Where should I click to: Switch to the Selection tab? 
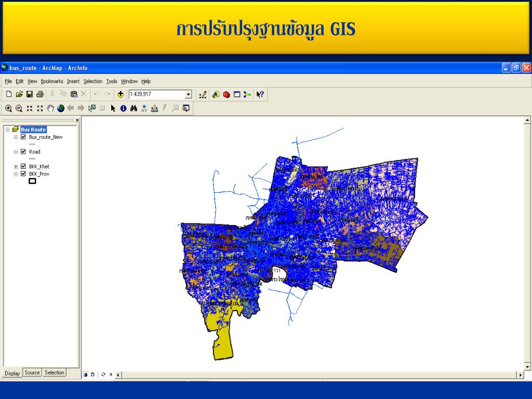(x=54, y=373)
